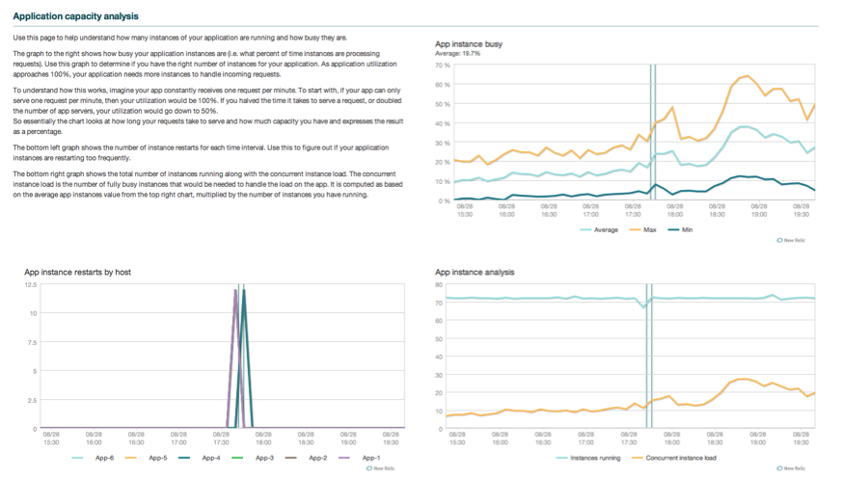Click the App-2 brown legend line
Screen dimensions: 843x504
[290, 458]
